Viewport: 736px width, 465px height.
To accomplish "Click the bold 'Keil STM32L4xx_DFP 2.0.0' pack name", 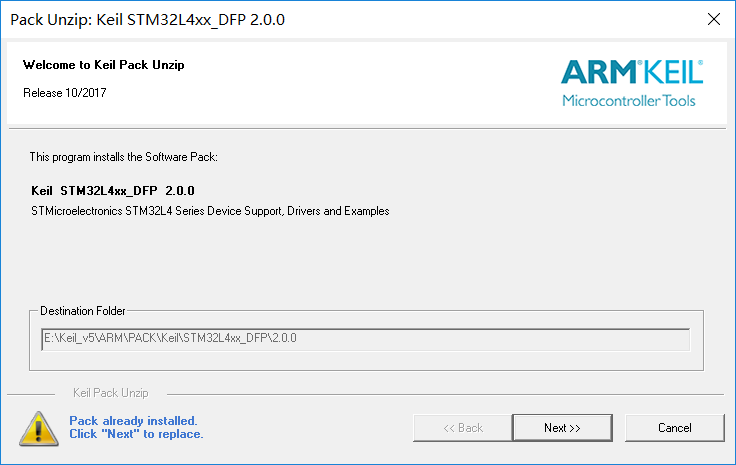I will tap(113, 191).
